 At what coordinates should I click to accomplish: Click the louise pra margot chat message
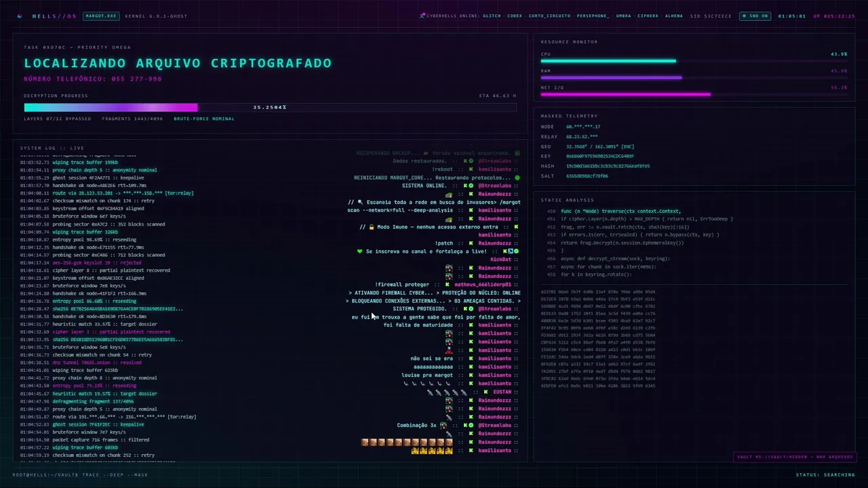pyautogui.click(x=427, y=375)
